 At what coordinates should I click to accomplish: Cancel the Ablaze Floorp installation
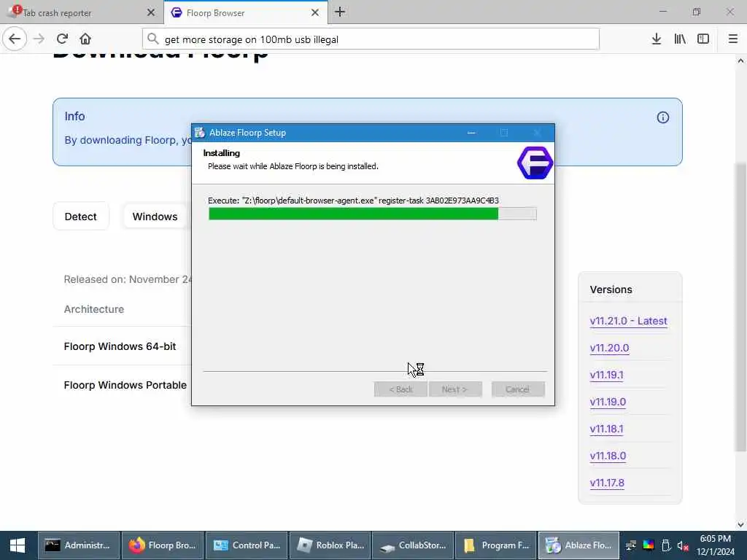(x=518, y=389)
